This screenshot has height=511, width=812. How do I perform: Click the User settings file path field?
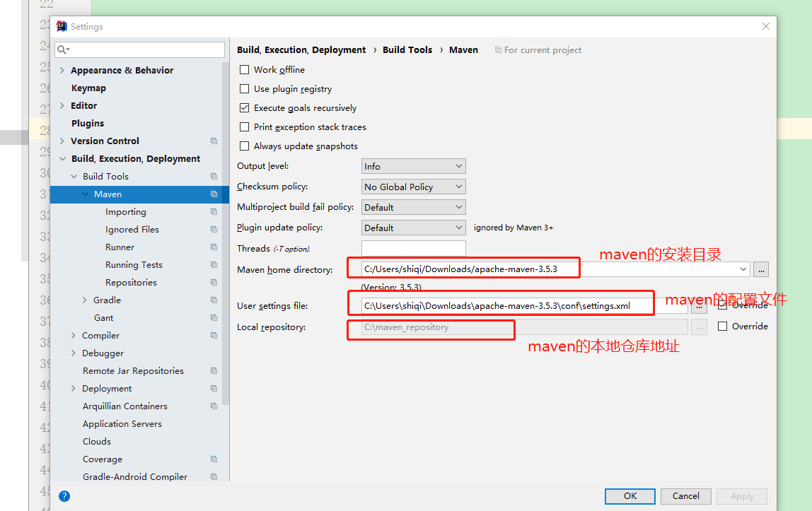(x=525, y=306)
